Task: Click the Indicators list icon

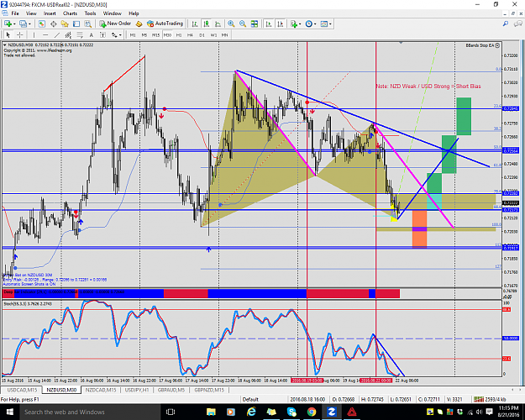Action: coord(294,24)
